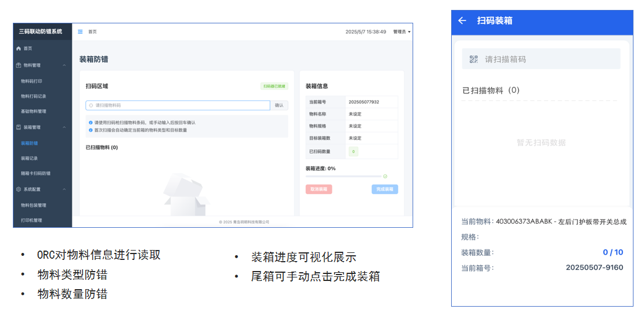Click the QR code icon beside 请扫描箱码

point(473,59)
